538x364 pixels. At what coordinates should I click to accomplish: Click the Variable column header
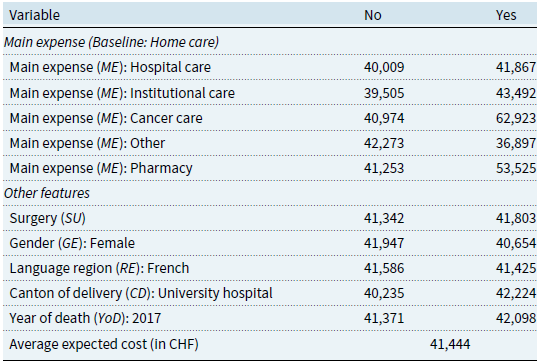(34, 15)
